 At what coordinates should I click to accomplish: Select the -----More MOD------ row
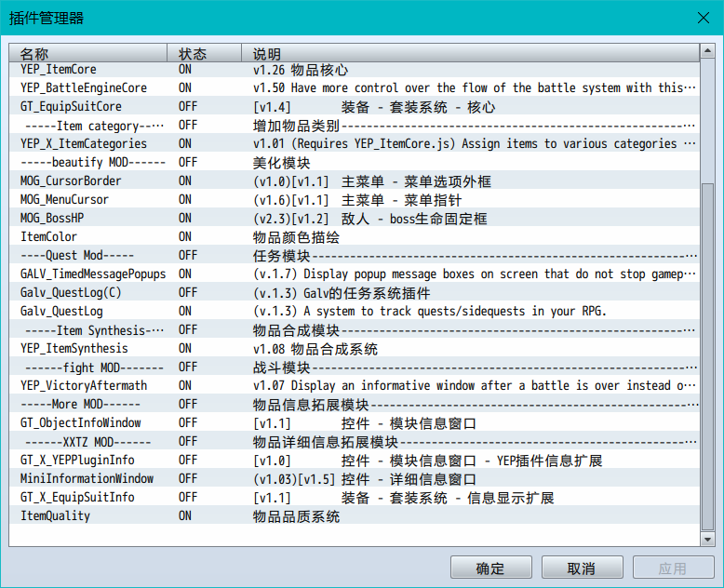click(355, 405)
